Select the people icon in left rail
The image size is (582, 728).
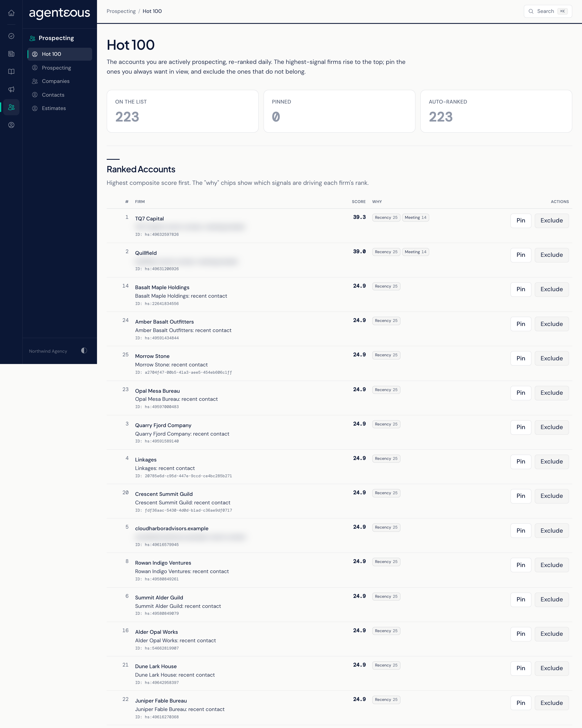coord(11,107)
